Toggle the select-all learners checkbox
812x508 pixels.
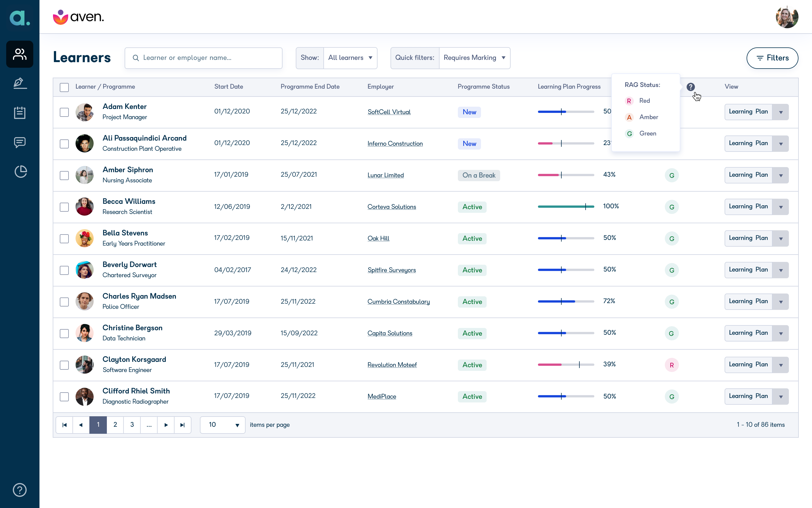pyautogui.click(x=64, y=87)
